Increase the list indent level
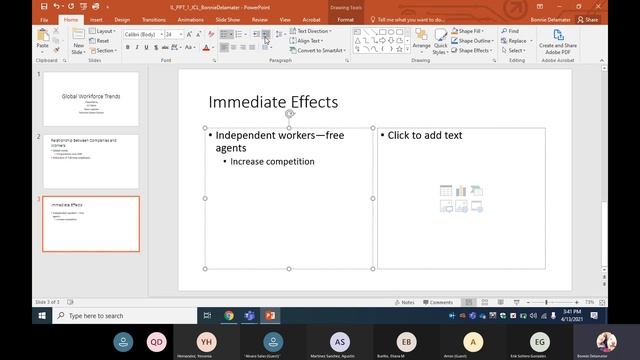The image size is (640, 360). click(266, 34)
